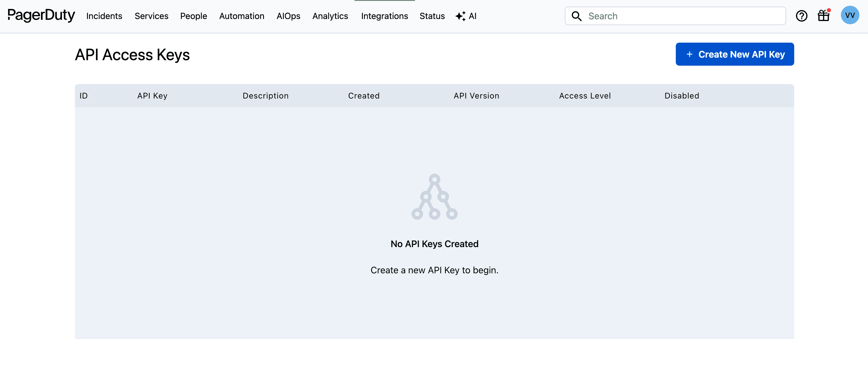
Task: Focus the Search input field
Action: (675, 16)
